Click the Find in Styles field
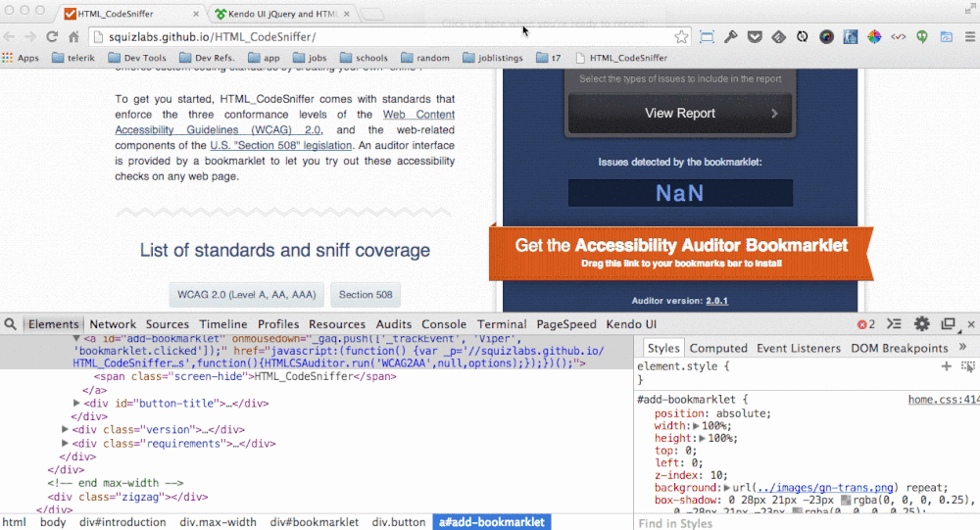This screenshot has width=980, height=530. [x=807, y=523]
